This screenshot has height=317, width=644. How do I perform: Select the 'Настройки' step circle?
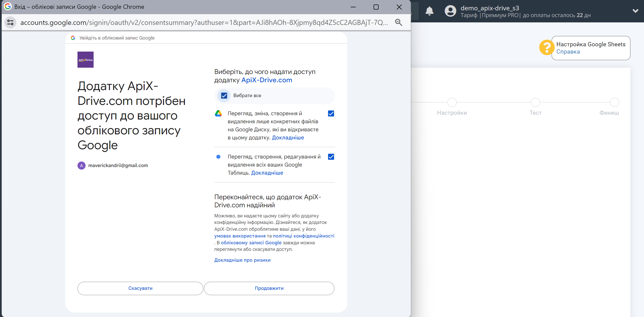click(x=452, y=102)
